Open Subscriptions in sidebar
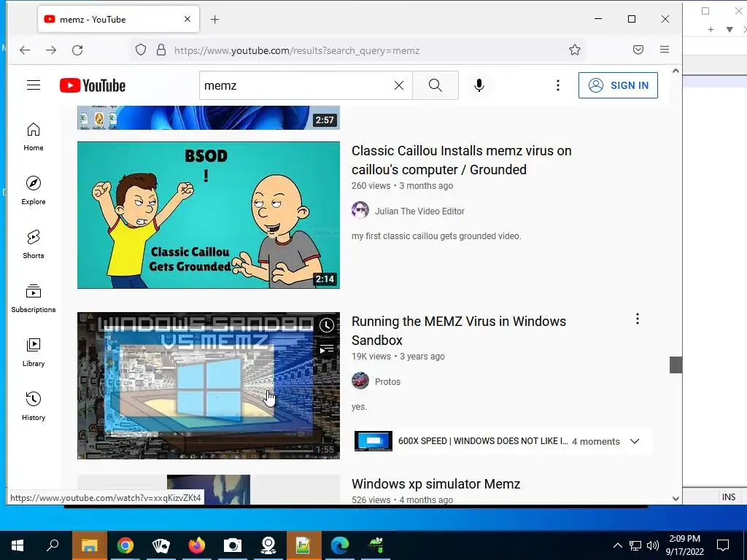747x560 pixels. coord(34,298)
